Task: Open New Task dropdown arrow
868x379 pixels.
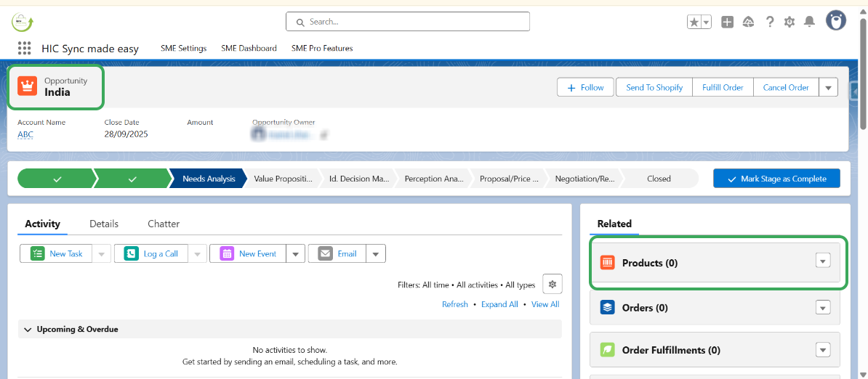Action: pos(101,254)
